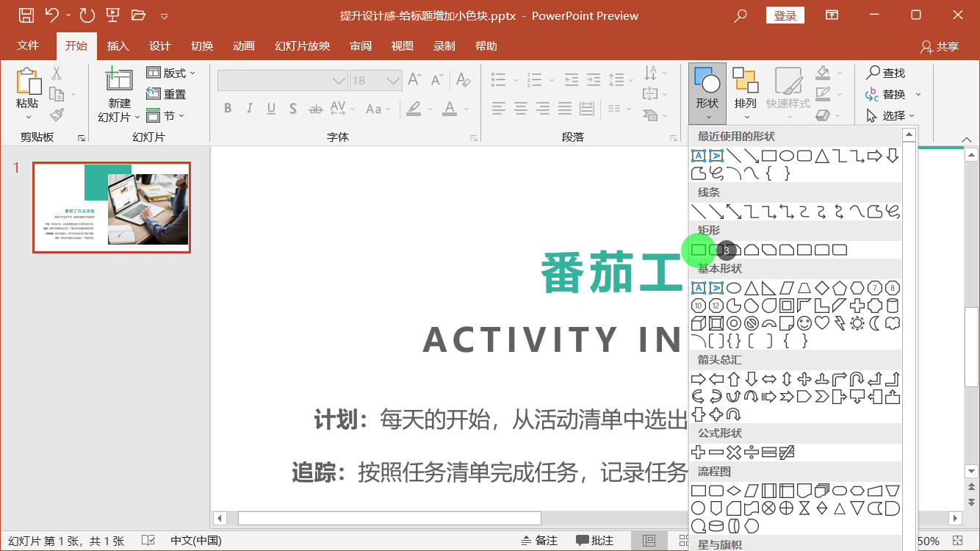Open the font size dropdown

[x=394, y=80]
